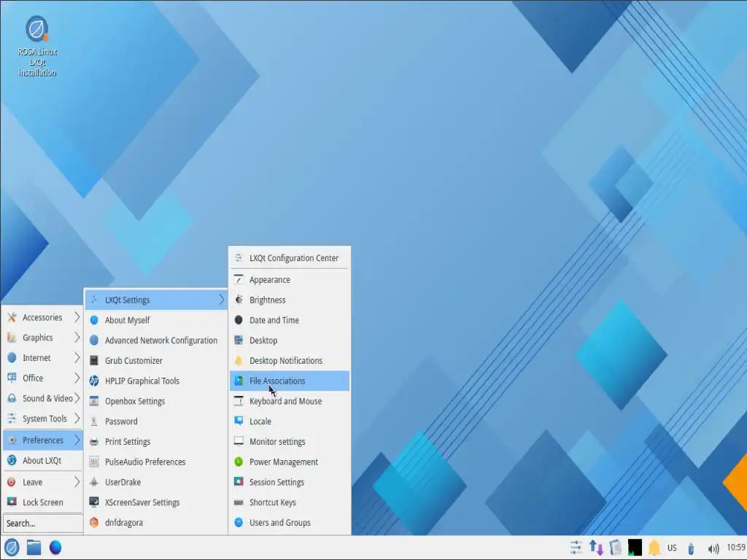Open the notifications bell in the tray
Viewport: 747px width, 560px height.
pyautogui.click(x=654, y=548)
